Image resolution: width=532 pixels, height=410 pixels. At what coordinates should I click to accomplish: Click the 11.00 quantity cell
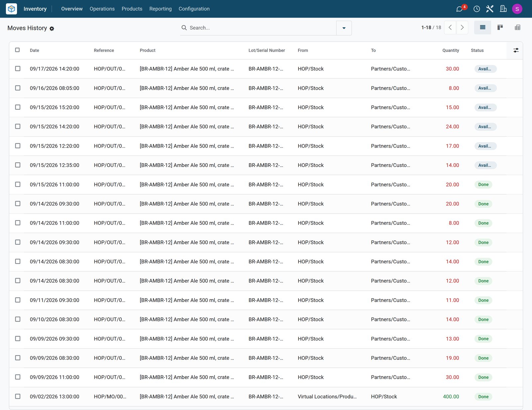[452, 300]
